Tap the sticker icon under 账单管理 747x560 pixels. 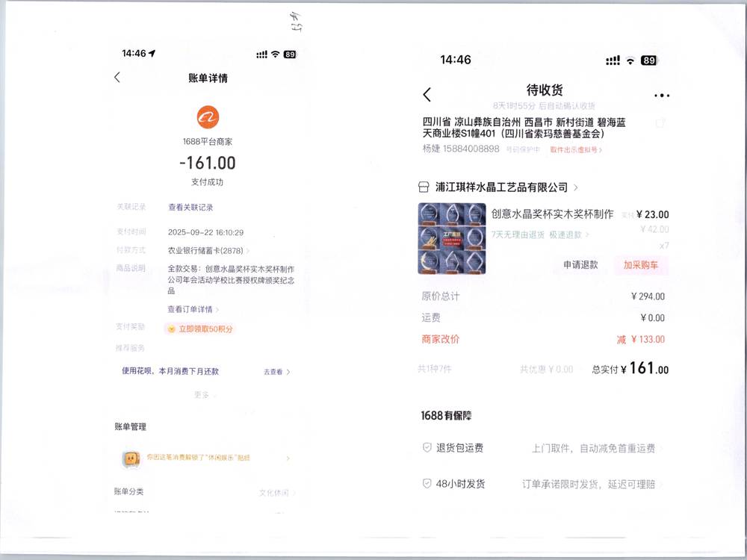point(130,458)
